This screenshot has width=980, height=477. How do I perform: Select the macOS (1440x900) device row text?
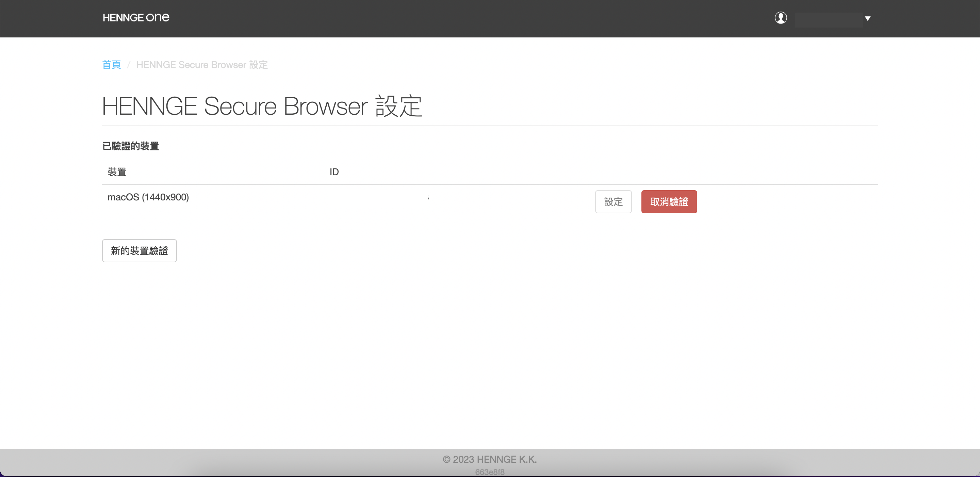148,197
